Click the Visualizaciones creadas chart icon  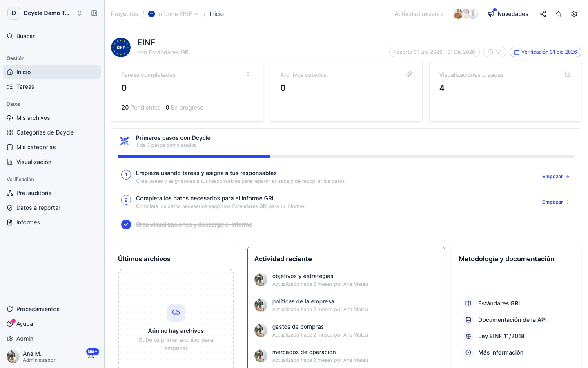point(568,74)
